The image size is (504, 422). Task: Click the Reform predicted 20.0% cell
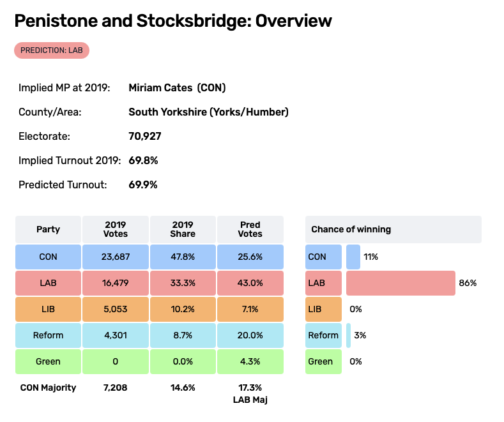tap(250, 336)
